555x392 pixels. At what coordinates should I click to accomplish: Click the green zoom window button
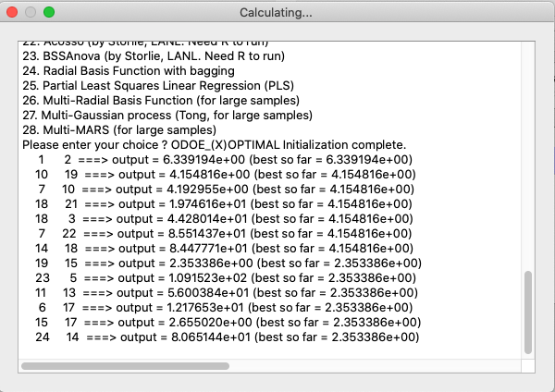coord(49,12)
